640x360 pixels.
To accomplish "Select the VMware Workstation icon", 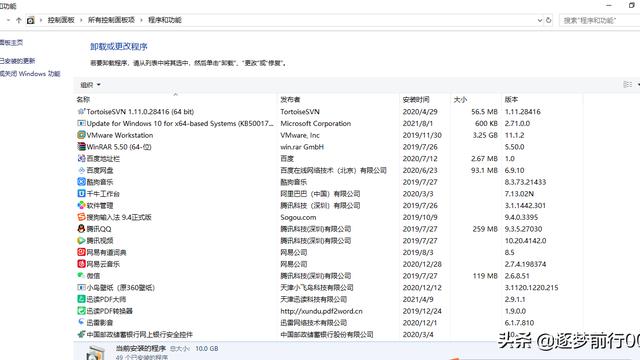I will 81,135.
